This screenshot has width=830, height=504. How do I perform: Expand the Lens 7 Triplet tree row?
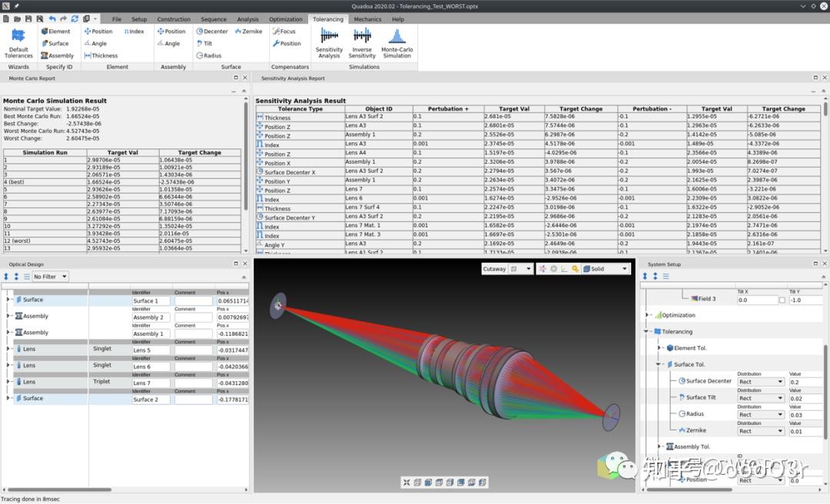(x=8, y=382)
